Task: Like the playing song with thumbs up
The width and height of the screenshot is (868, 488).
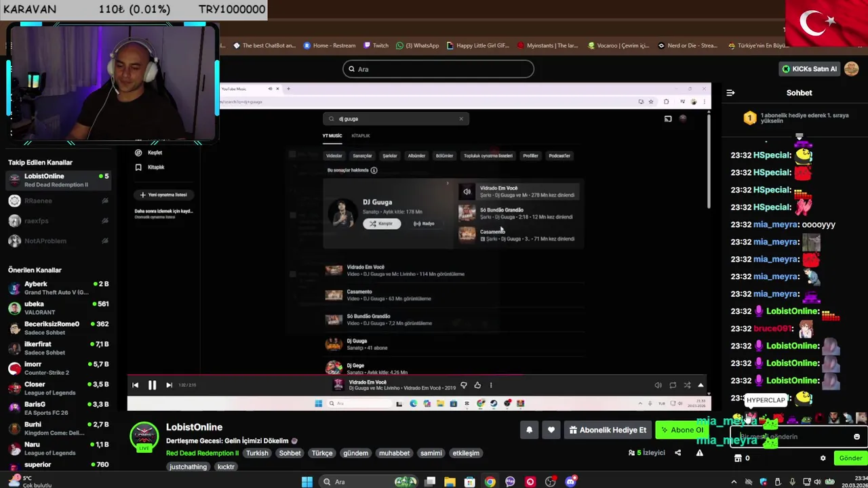Action: [x=477, y=385]
